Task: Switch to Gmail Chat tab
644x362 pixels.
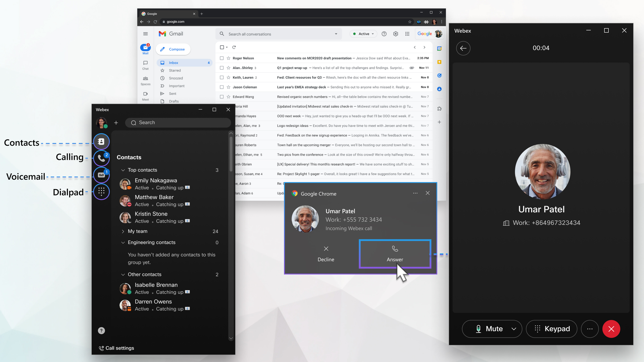Action: pos(145,65)
